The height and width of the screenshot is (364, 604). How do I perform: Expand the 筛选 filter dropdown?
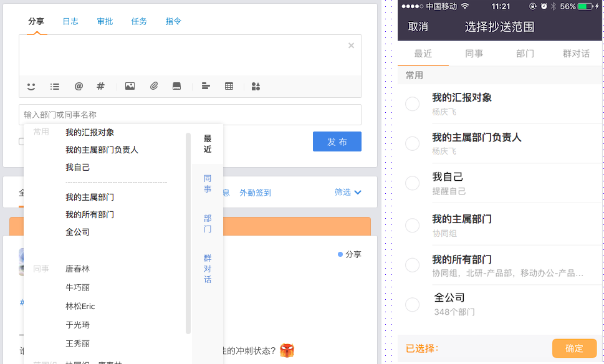point(348,192)
